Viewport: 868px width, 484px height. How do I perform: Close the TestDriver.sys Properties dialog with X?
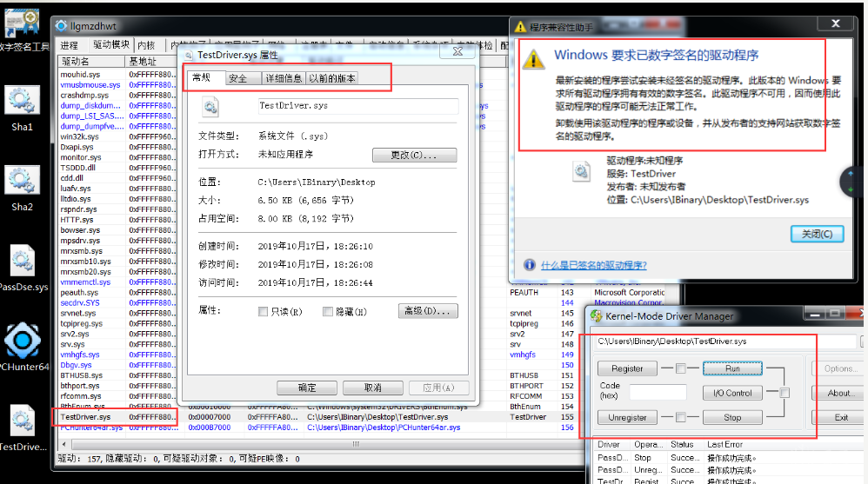tap(457, 51)
